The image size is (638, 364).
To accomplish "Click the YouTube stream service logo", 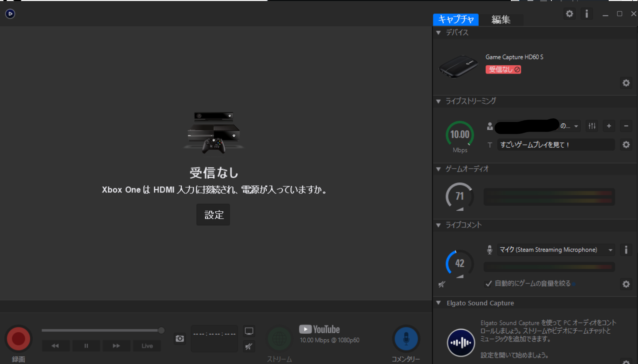I will pyautogui.click(x=320, y=329).
